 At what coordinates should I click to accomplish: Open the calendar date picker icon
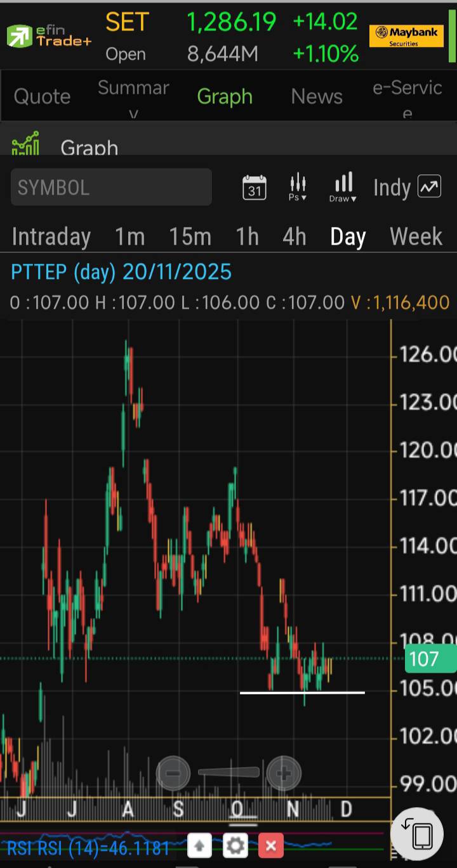[x=255, y=188]
